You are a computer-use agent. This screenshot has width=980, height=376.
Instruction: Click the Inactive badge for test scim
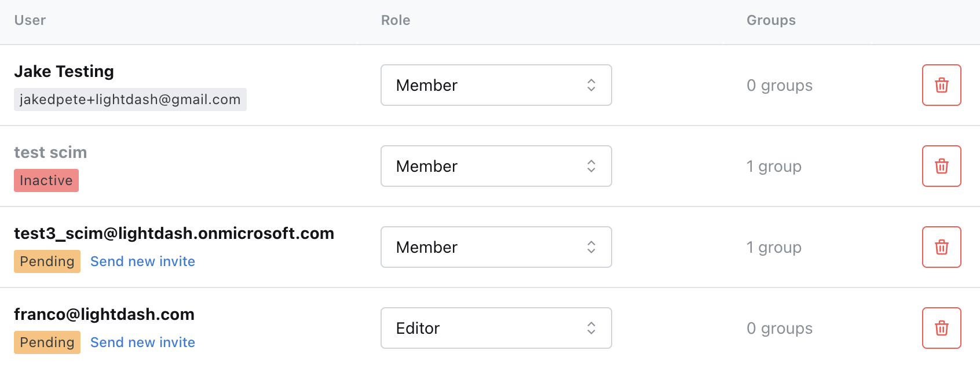coord(46,180)
